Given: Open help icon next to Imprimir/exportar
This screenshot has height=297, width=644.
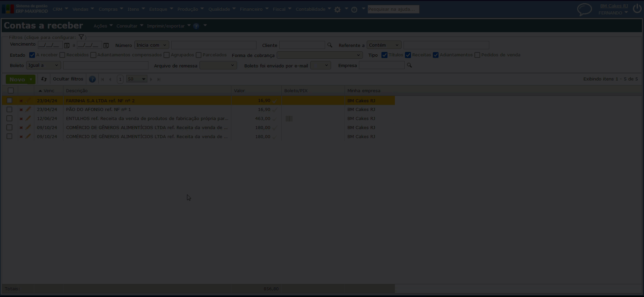Looking at the screenshot, I should (x=196, y=26).
